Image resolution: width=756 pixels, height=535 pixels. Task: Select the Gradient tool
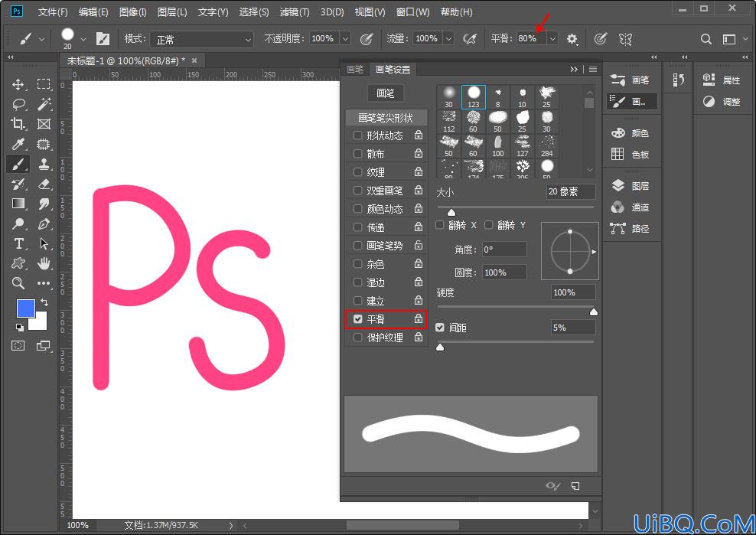click(18, 204)
